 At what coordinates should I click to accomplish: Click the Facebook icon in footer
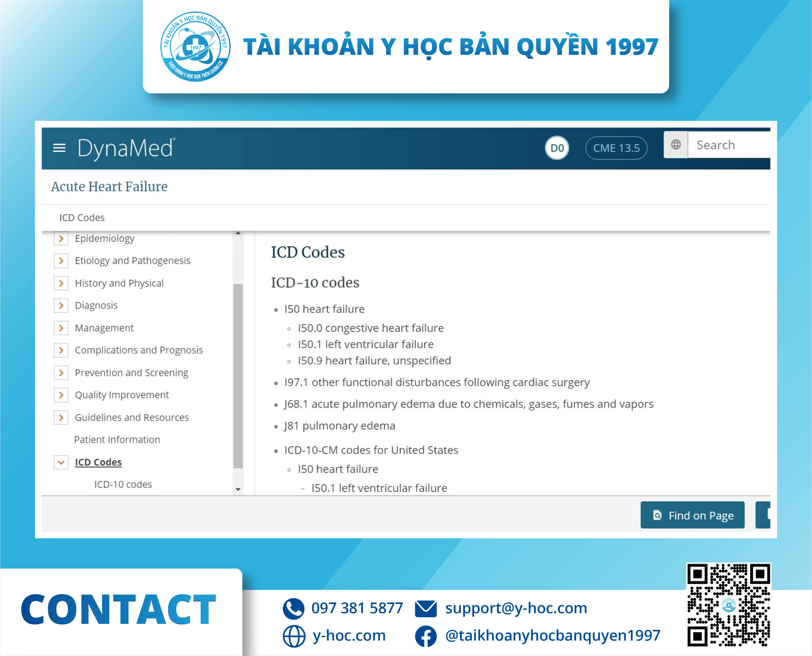(x=425, y=636)
